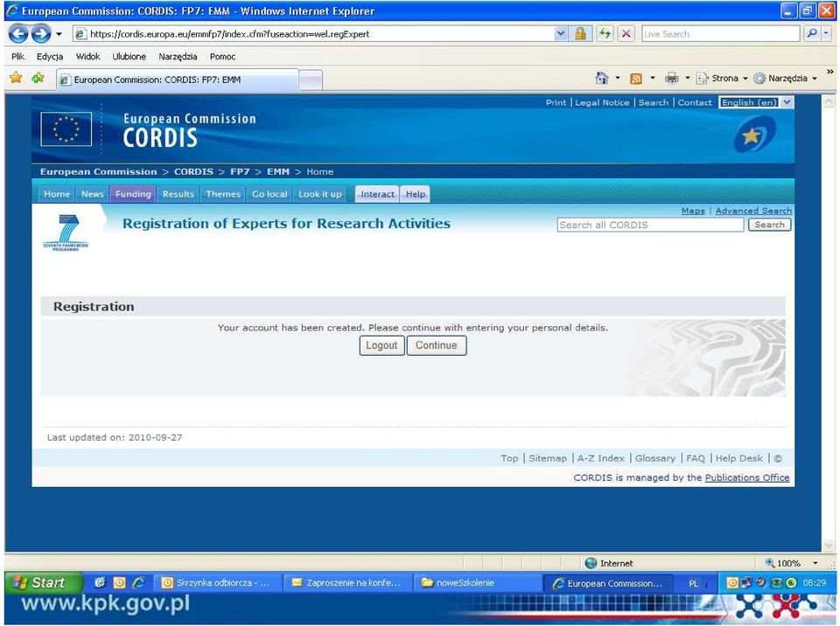The image size is (840, 626).
Task: Go forward with the browser Forward arrow
Action: [41, 34]
